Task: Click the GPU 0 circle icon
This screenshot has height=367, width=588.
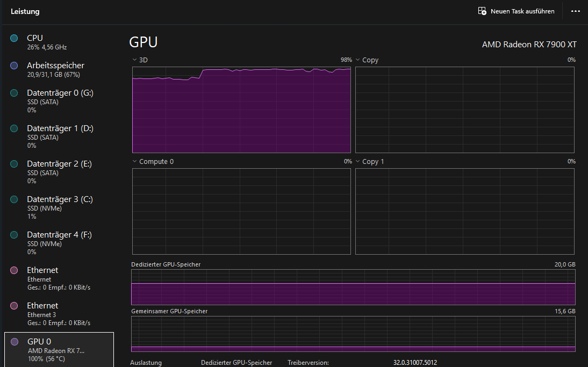Action: 15,342
